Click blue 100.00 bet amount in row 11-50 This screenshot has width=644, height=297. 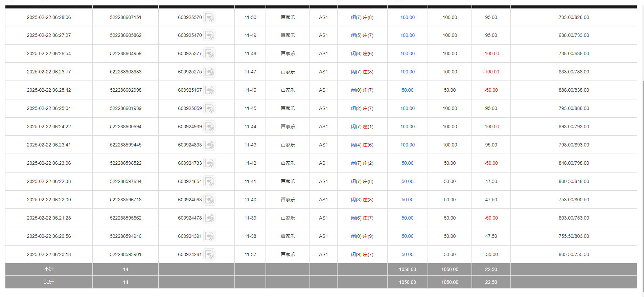click(407, 18)
